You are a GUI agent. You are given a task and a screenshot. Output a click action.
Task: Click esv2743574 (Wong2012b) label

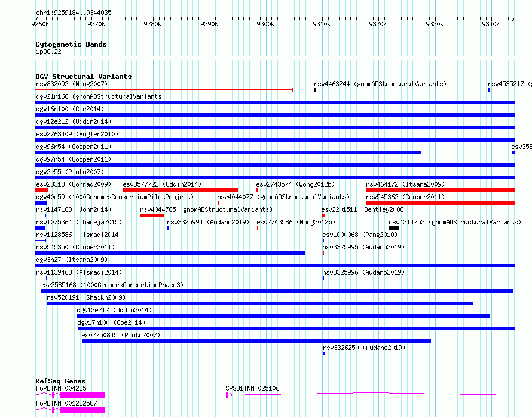[x=295, y=184]
